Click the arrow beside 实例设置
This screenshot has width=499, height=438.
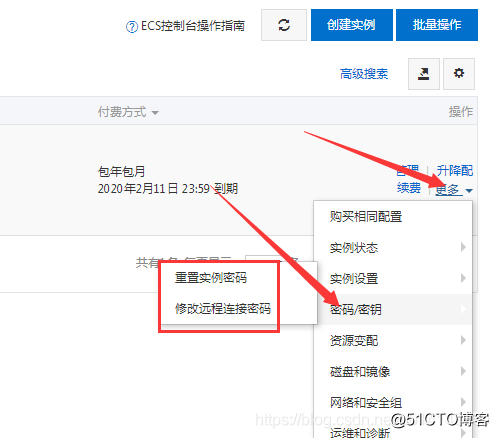463,278
